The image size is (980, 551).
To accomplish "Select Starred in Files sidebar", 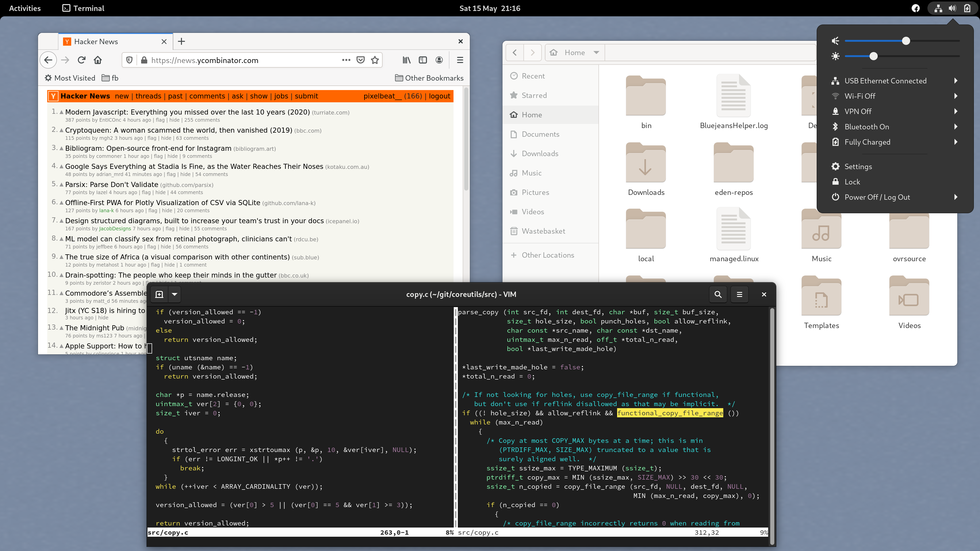I will (x=550, y=95).
